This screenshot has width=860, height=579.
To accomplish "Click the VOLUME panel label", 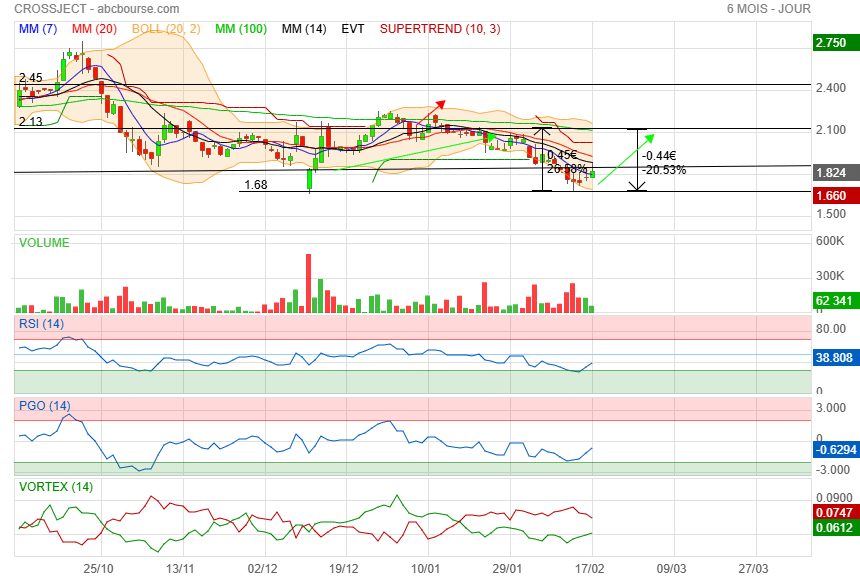I will coord(44,243).
